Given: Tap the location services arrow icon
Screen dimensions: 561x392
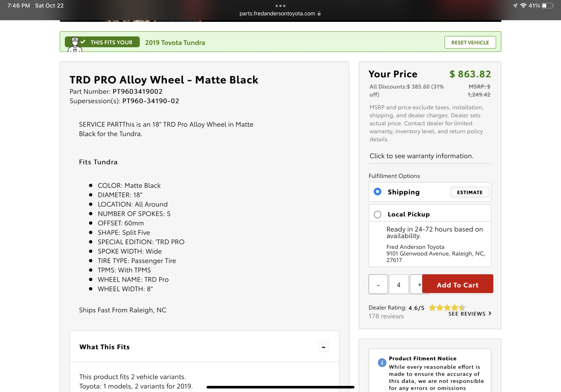Looking at the screenshot, I should tap(515, 6).
